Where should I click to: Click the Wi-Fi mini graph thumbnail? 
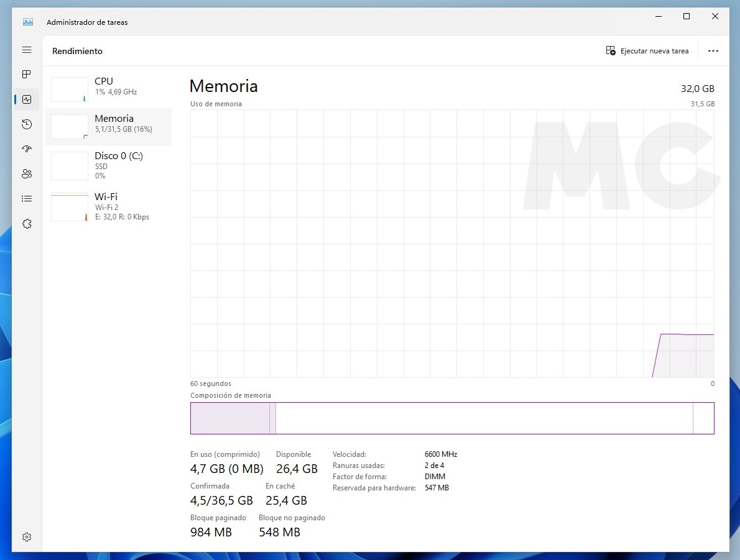pyautogui.click(x=70, y=208)
